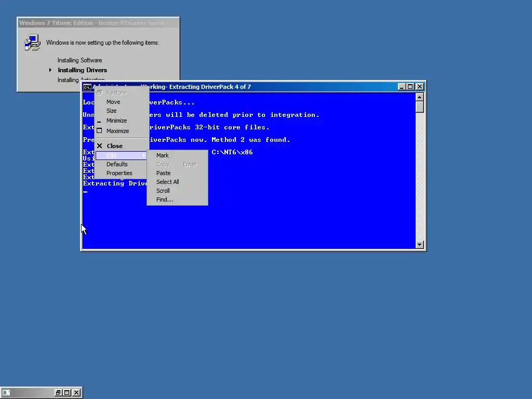Click the setup computer icon in the Titanic Edition dialog

tap(32, 43)
